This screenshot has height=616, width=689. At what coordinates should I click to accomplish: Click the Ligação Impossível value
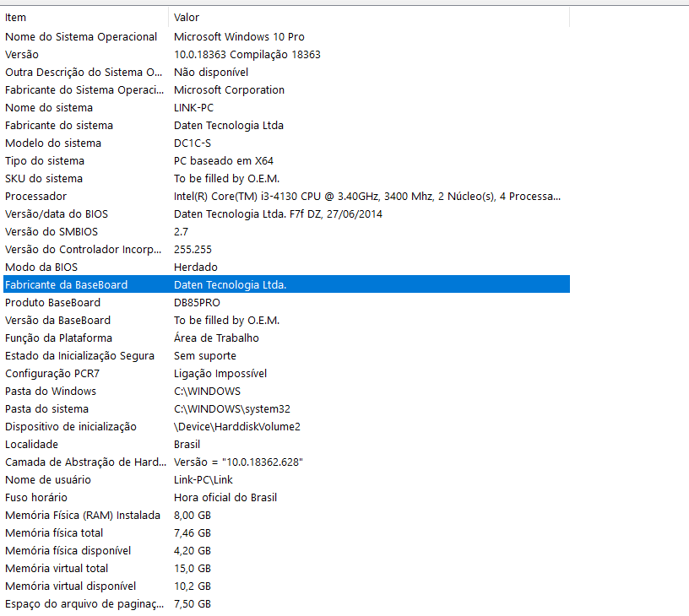coord(220,373)
